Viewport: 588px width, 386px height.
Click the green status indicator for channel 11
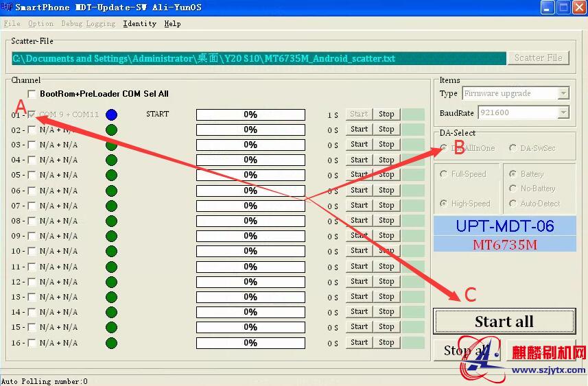111,267
